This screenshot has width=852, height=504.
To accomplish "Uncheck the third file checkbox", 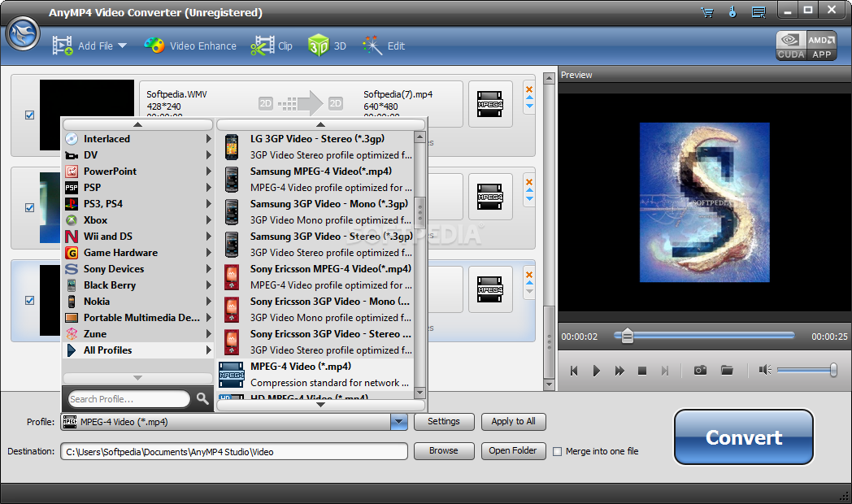I will (x=30, y=300).
